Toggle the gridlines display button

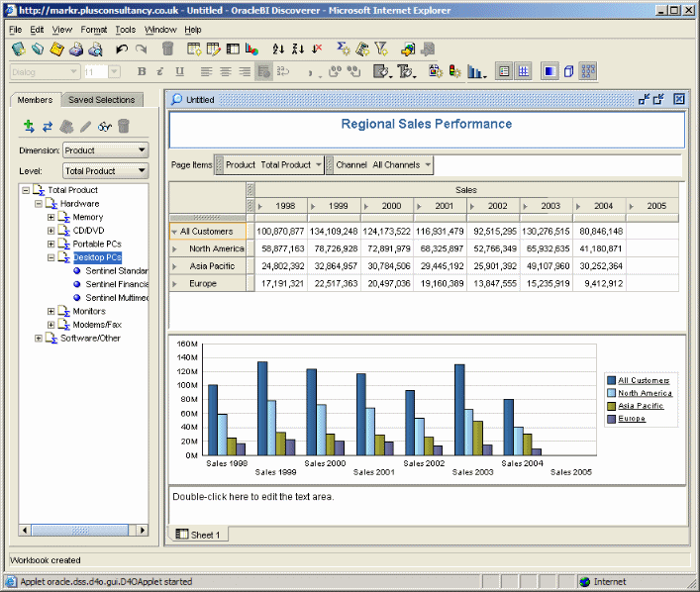coord(524,71)
